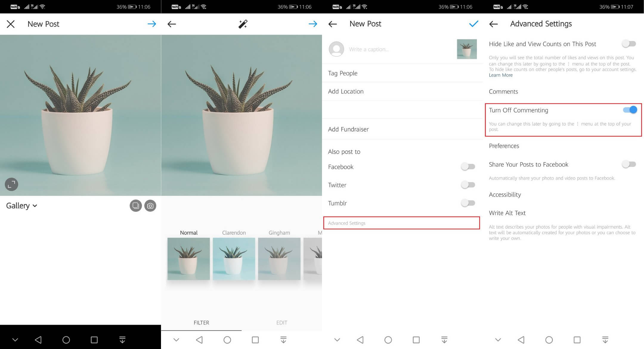Tap hide-navigation chevron on gallery screen
Image resolution: width=644 pixels, height=349 pixels.
pos(15,340)
